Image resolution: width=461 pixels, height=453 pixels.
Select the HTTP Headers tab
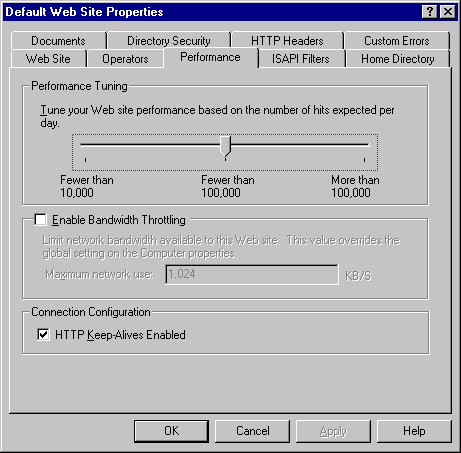tap(287, 41)
